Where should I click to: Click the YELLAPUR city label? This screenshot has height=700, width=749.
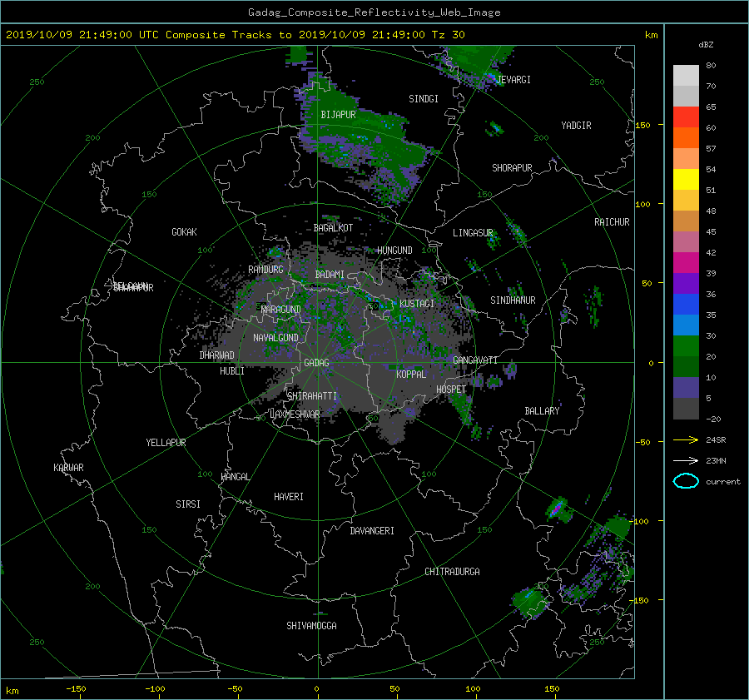(166, 443)
